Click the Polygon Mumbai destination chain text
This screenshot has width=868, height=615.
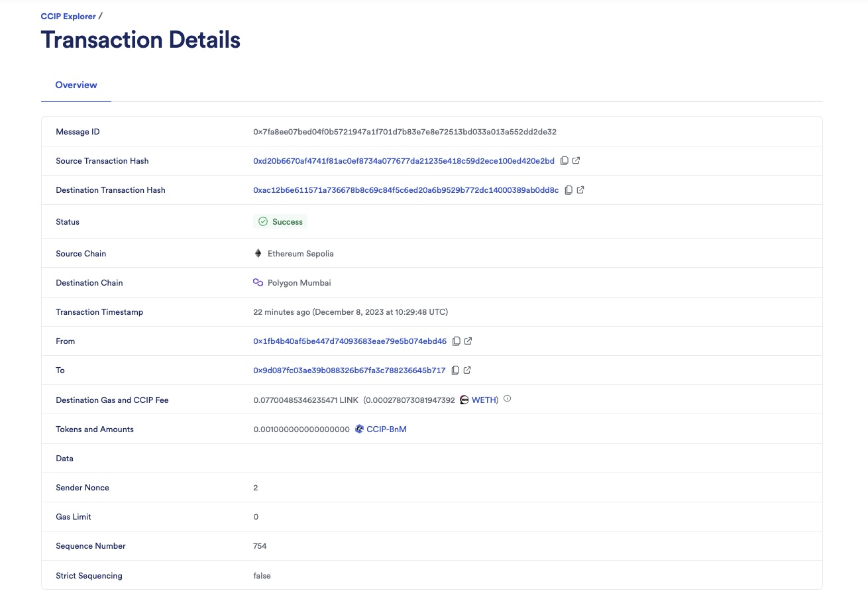[299, 283]
